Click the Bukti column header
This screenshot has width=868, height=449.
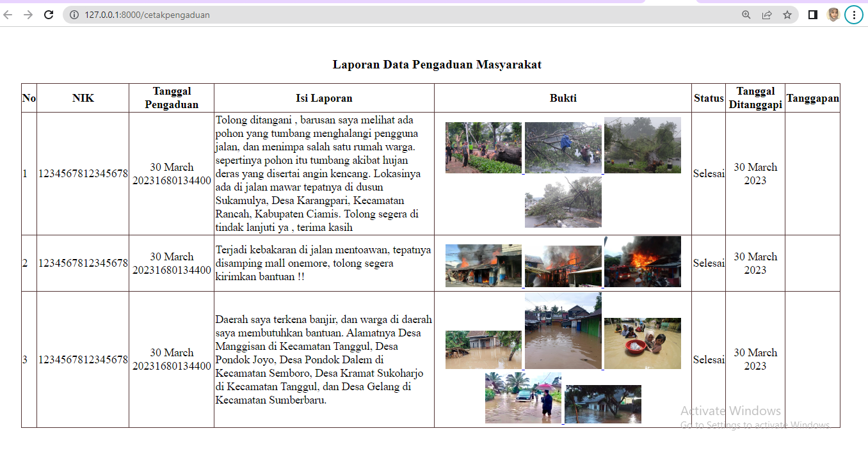pyautogui.click(x=563, y=98)
